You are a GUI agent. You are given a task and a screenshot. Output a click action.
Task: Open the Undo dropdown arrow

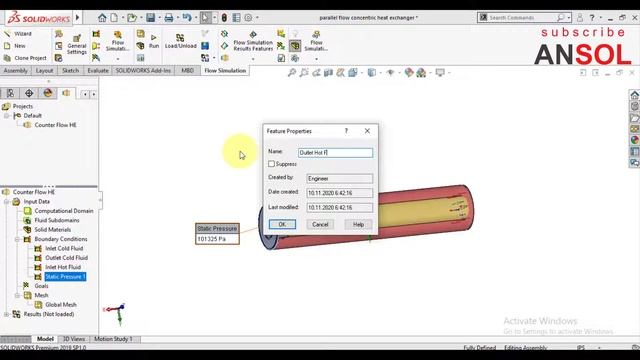point(196,18)
